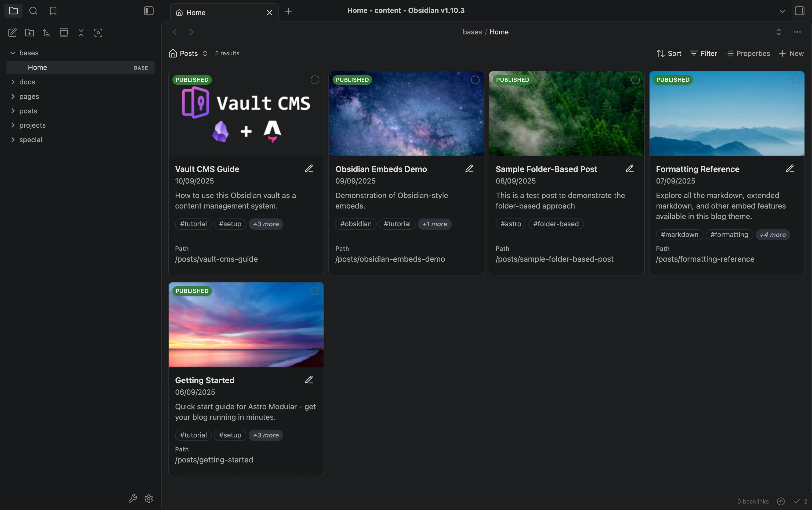Click the upload arrow status bar icon
This screenshot has width=812, height=510.
coord(781,501)
